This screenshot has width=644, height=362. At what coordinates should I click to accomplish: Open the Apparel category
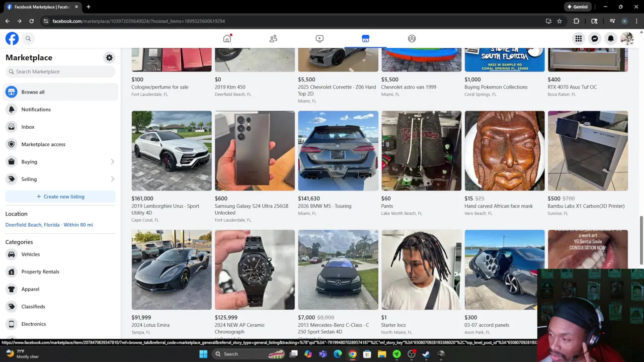click(60, 289)
